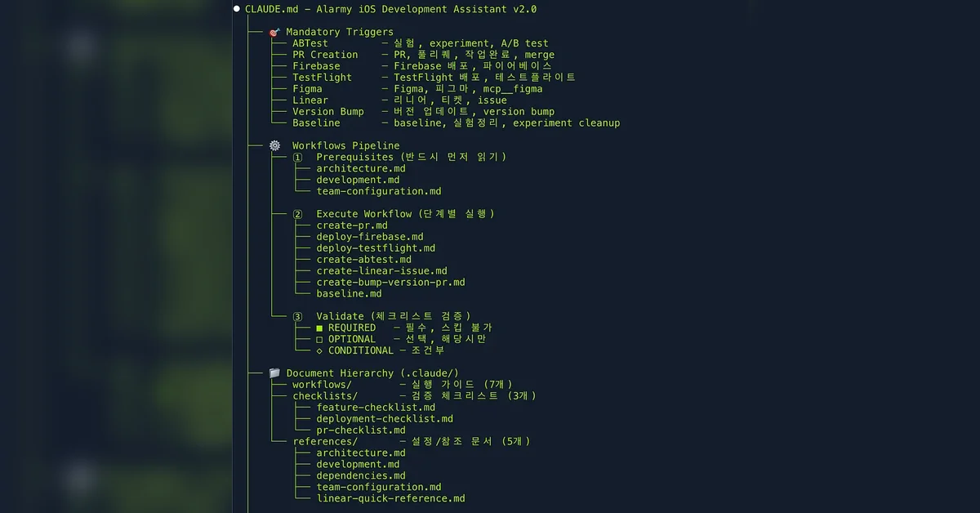Screen dimensions: 980x513
Task: Click team-configuration.md under Prerequisites
Action: coord(379,191)
